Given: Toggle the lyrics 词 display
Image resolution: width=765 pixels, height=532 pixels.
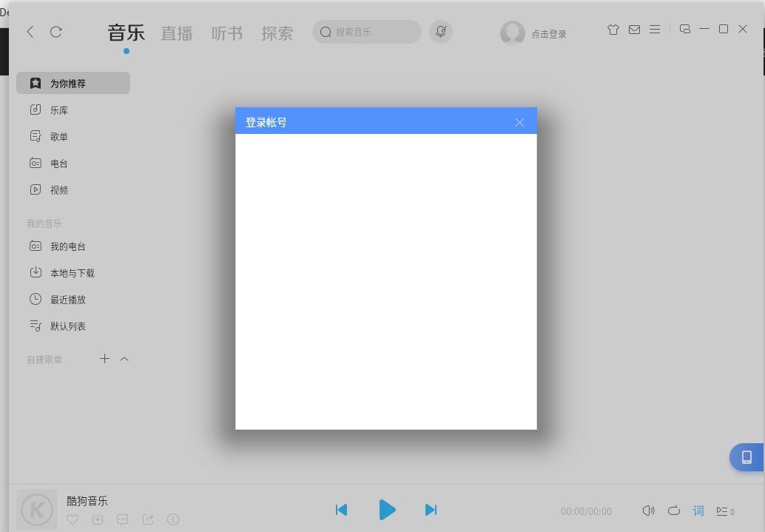Looking at the screenshot, I should (698, 511).
